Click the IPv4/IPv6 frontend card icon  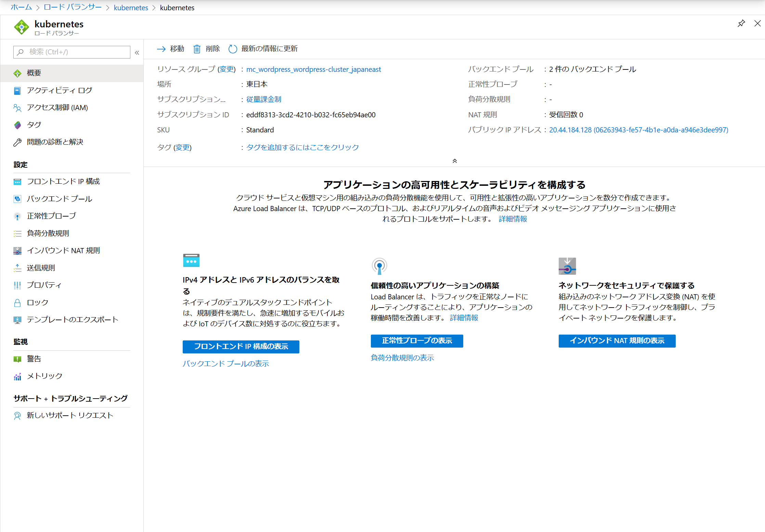[191, 260]
